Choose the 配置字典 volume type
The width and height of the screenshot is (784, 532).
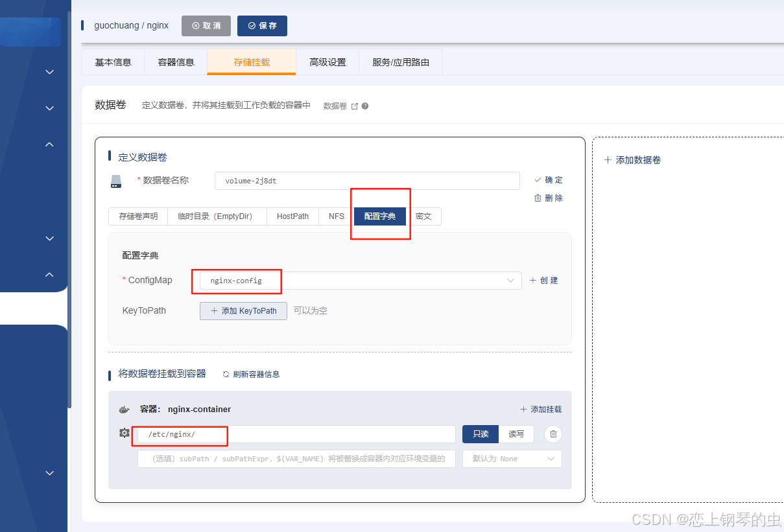[380, 216]
